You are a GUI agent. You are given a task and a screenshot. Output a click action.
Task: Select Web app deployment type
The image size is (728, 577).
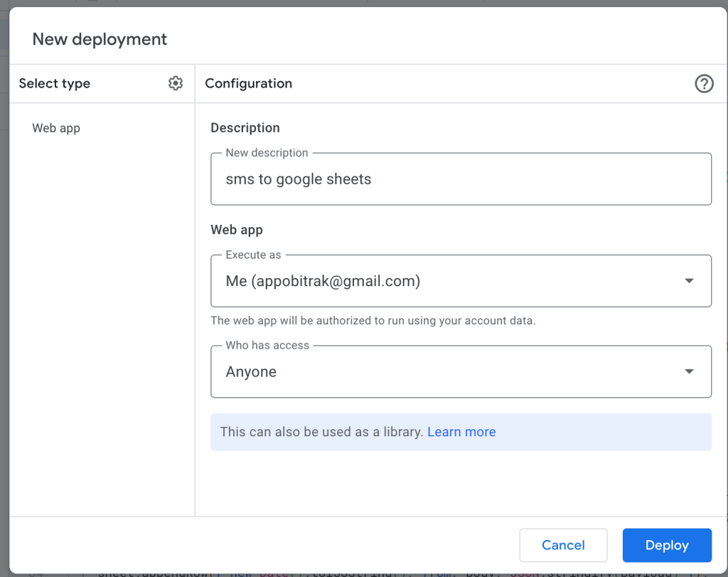point(56,128)
